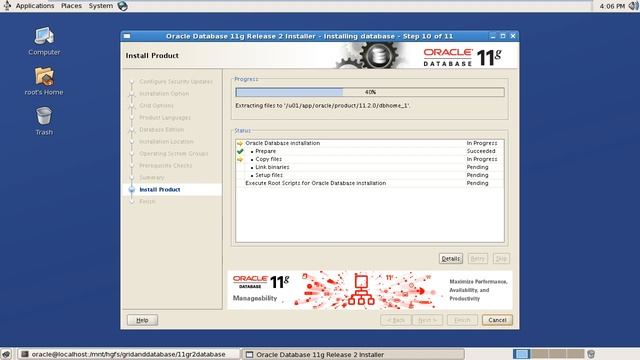Click the disabled Finish button

click(x=462, y=320)
